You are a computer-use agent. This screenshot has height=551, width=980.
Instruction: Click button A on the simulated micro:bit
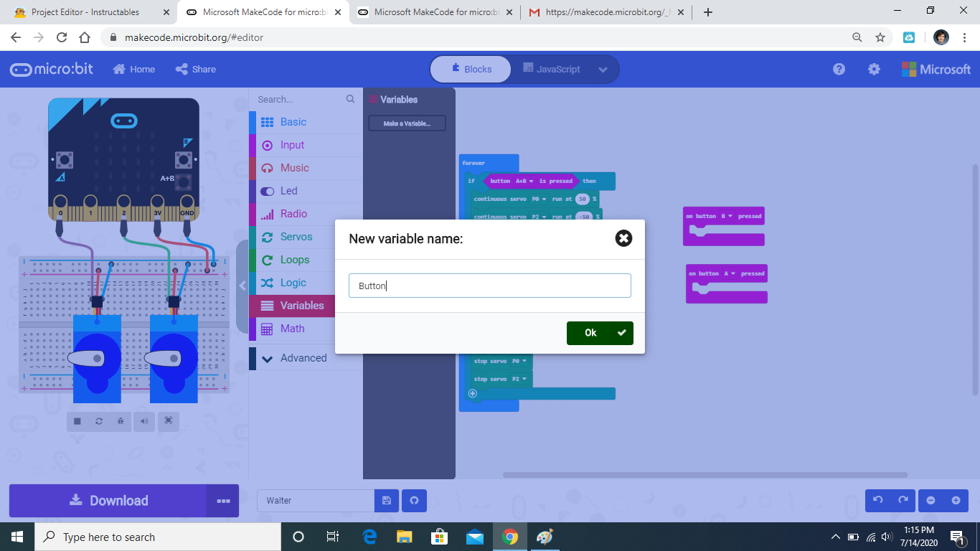tap(65, 159)
